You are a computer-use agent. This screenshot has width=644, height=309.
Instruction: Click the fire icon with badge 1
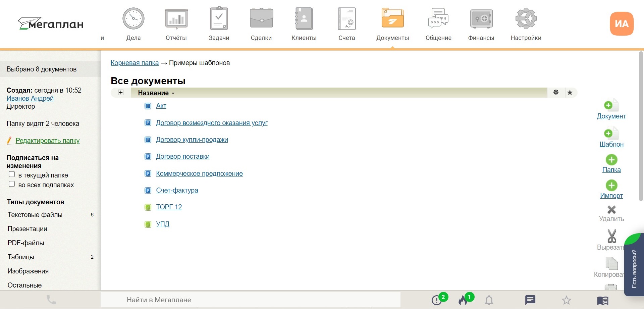point(464,300)
